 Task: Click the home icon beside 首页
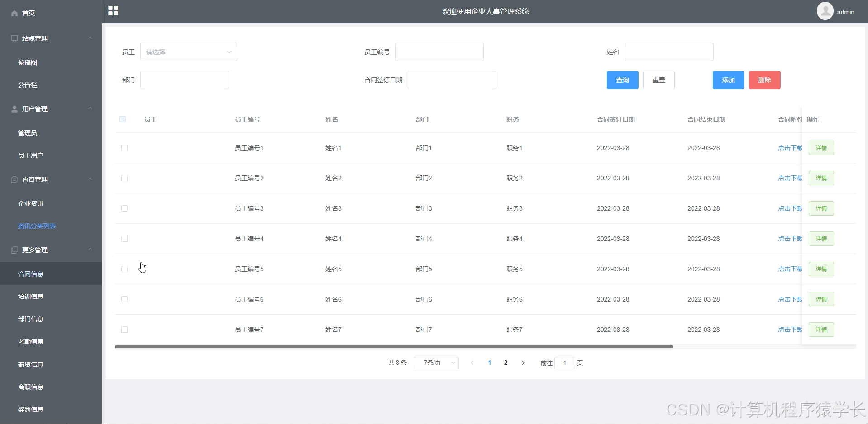14,13
